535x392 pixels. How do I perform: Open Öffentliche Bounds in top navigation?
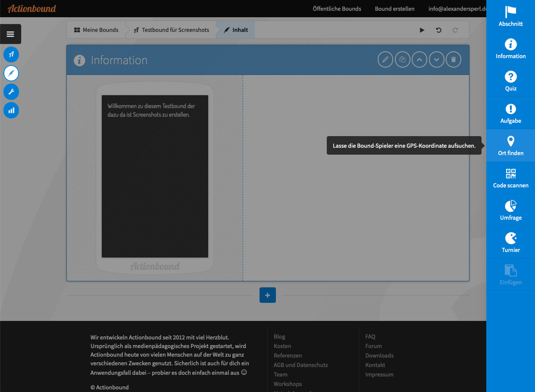coord(337,9)
